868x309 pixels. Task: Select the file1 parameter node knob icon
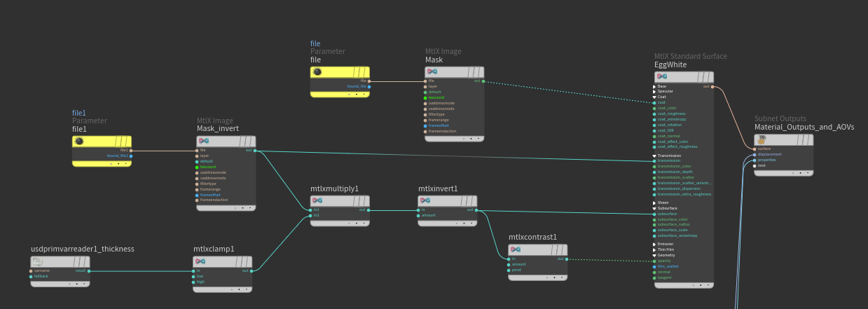(x=79, y=142)
